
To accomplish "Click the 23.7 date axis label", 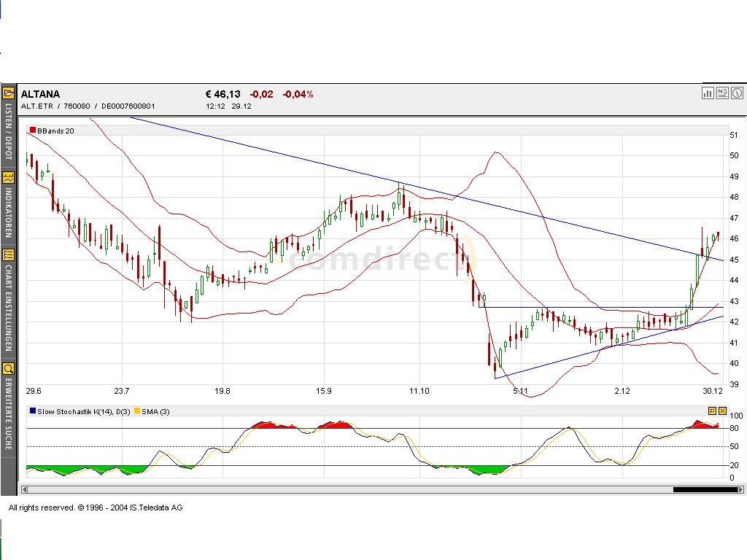I will 122,391.
